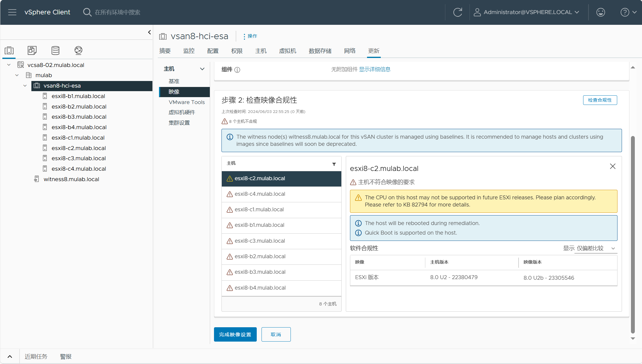Viewport: 642px width, 364px height.
Task: Select esxi8-c4.mulab.local in compliance list
Action: pos(282,194)
